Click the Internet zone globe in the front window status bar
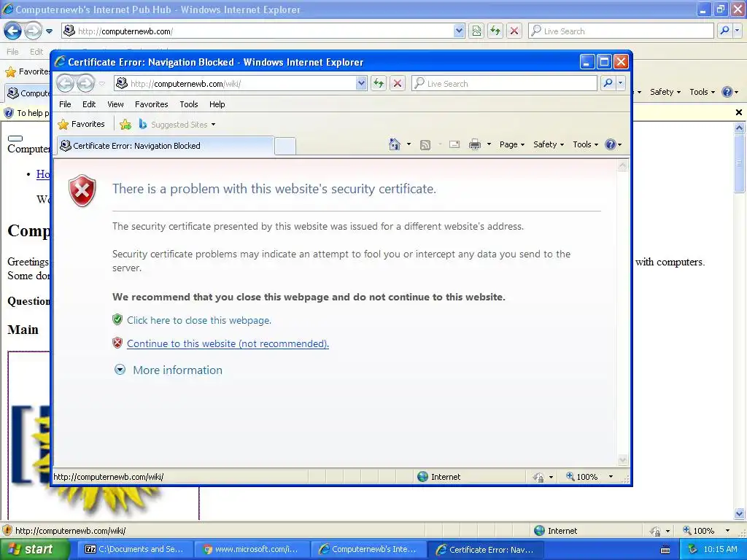This screenshot has height=560, width=747. 422,477
